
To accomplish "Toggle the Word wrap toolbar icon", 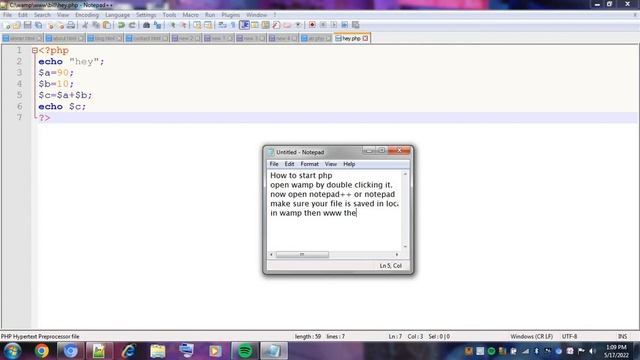I will [x=222, y=25].
